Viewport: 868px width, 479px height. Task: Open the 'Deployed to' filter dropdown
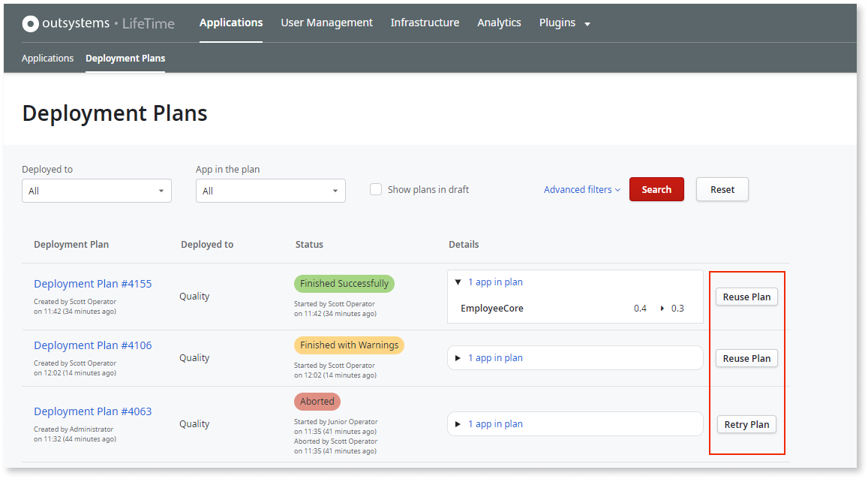96,191
